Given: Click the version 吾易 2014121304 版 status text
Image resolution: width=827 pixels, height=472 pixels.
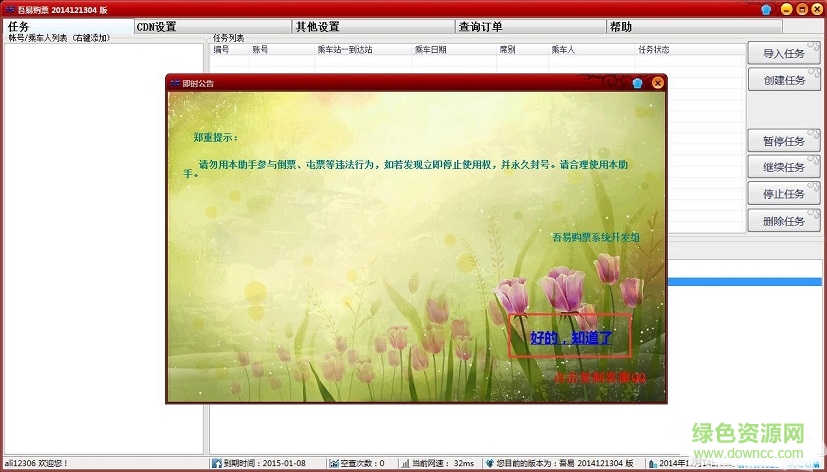Looking at the screenshot, I should coord(565,463).
